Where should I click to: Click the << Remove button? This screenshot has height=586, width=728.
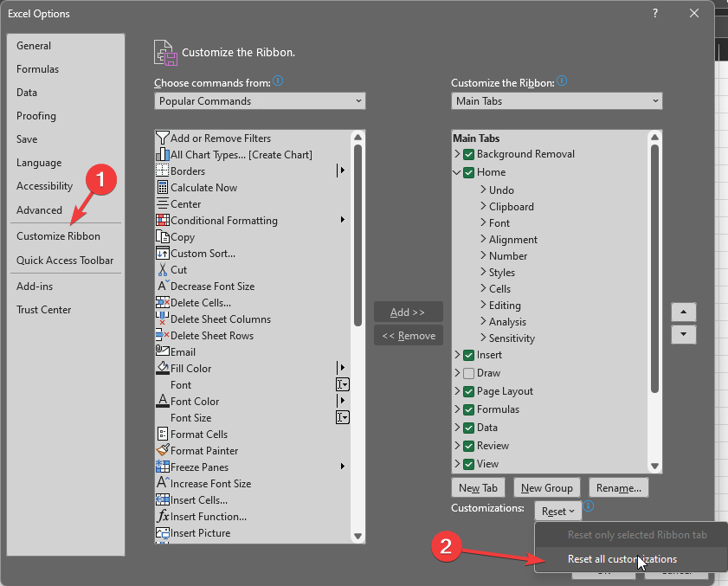point(408,335)
